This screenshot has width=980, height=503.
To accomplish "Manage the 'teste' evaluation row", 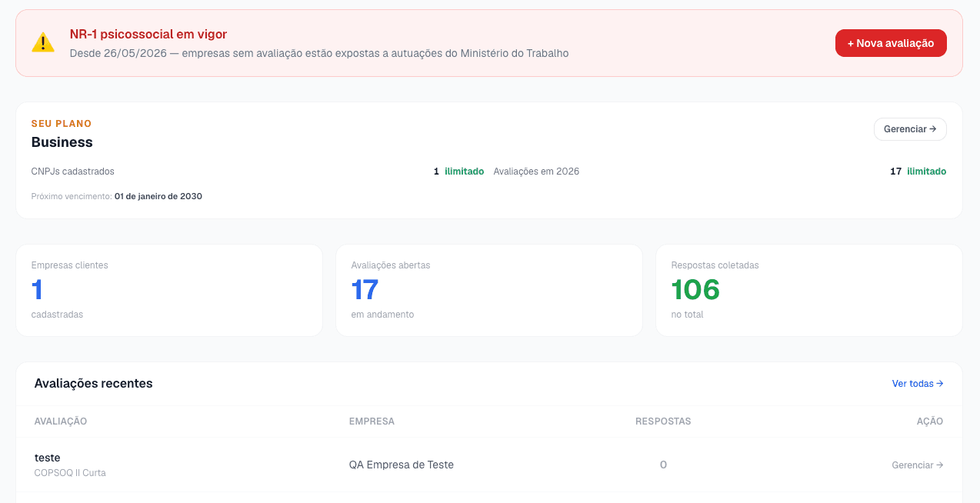I will (918, 465).
